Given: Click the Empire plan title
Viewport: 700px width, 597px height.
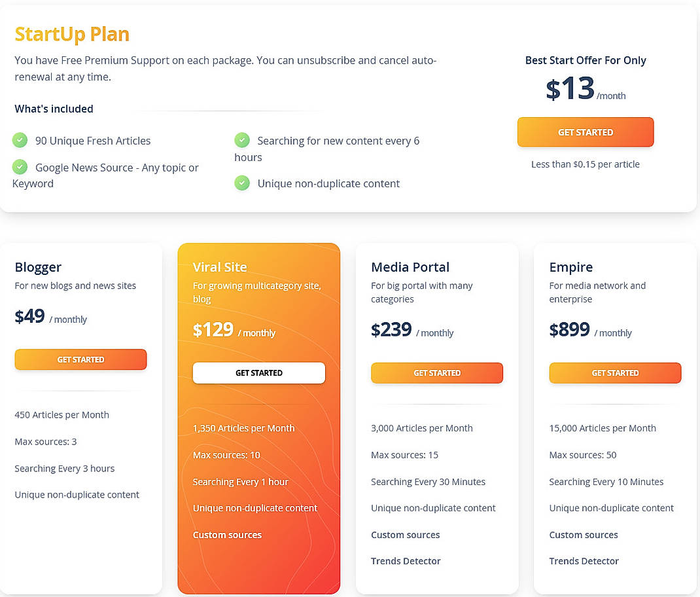Looking at the screenshot, I should click(571, 267).
